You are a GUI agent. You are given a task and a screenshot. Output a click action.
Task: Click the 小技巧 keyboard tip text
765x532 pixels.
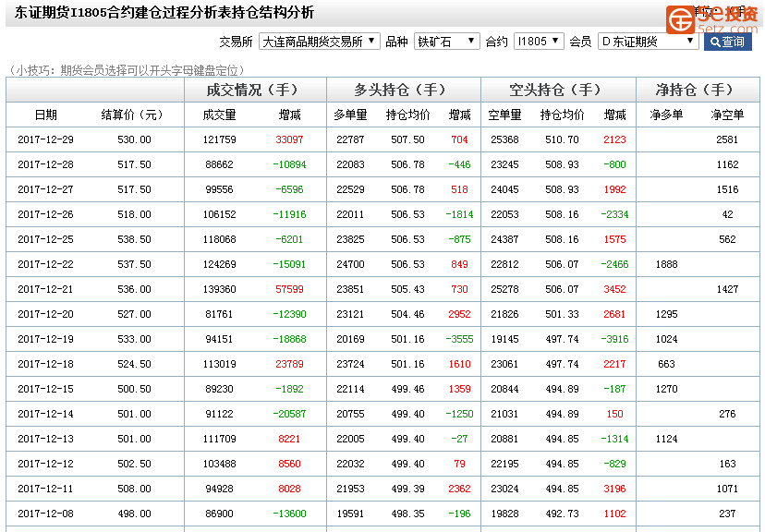(x=126, y=70)
